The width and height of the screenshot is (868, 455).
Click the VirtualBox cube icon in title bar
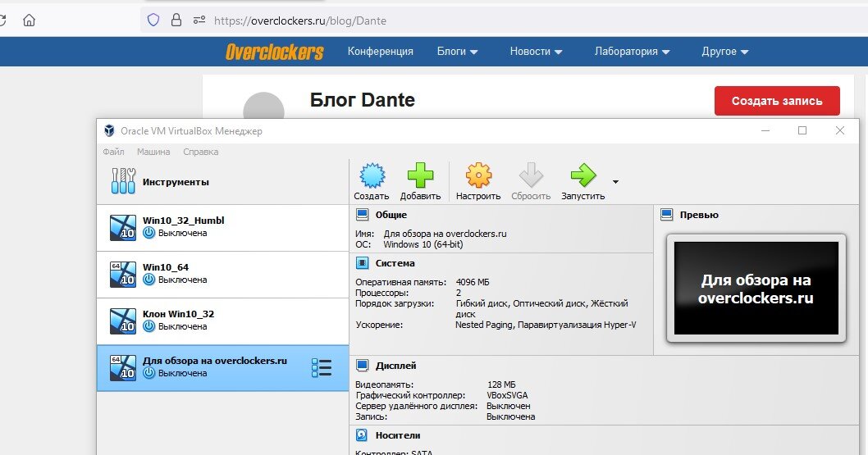[110, 130]
